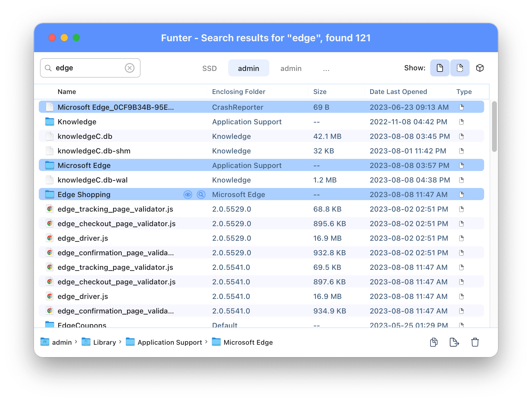The image size is (532, 402).
Task: Sort by Size column header
Action: tap(320, 92)
